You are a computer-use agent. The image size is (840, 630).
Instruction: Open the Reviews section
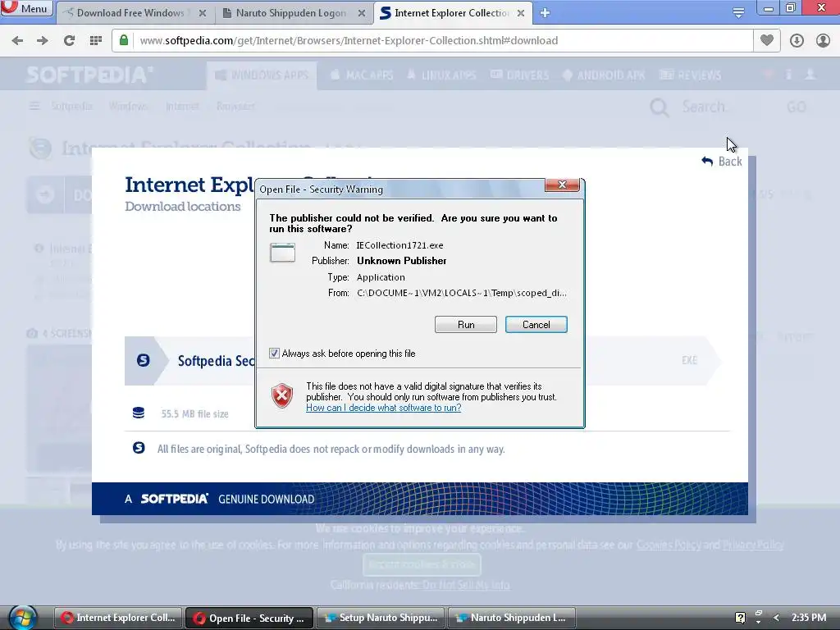tap(690, 75)
